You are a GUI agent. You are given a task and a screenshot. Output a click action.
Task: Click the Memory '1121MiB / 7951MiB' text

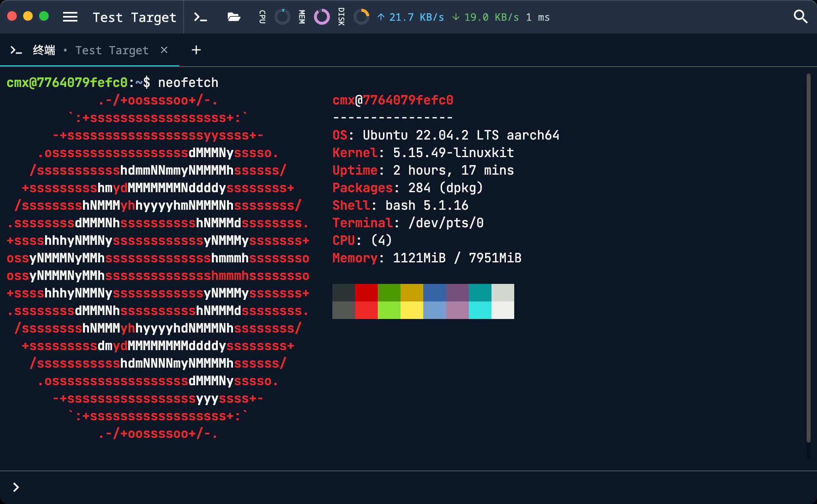pos(457,258)
